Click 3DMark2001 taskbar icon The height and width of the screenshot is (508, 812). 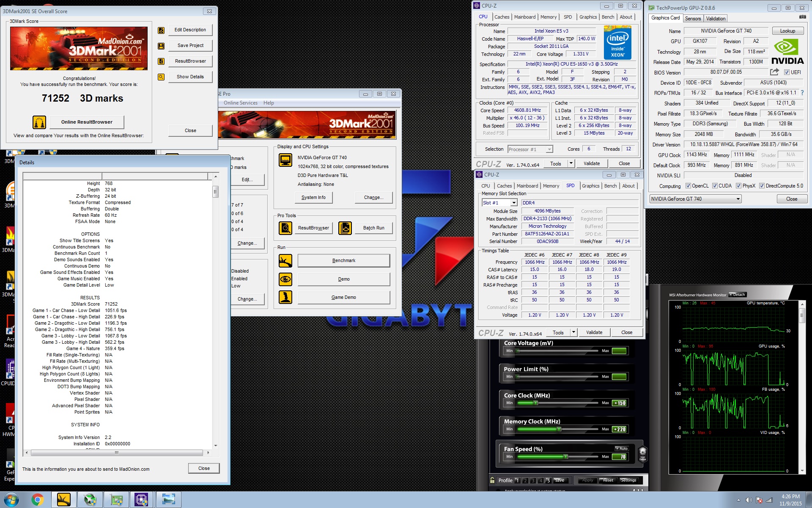pyautogui.click(x=64, y=500)
